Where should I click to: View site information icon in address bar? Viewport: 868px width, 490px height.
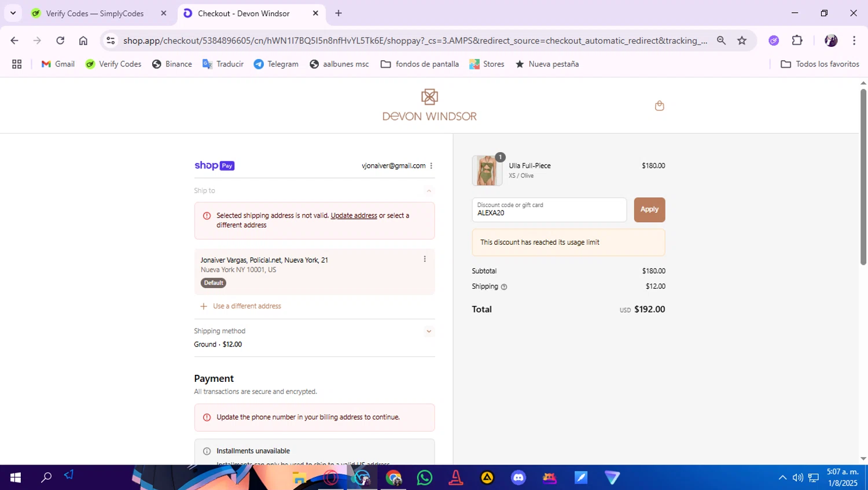(x=111, y=40)
